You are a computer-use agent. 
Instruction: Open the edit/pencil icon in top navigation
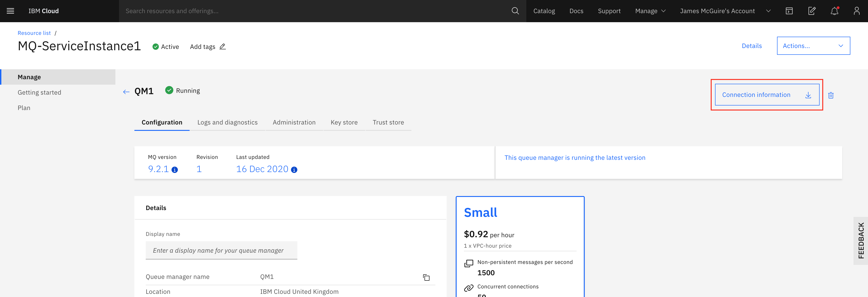(x=812, y=11)
